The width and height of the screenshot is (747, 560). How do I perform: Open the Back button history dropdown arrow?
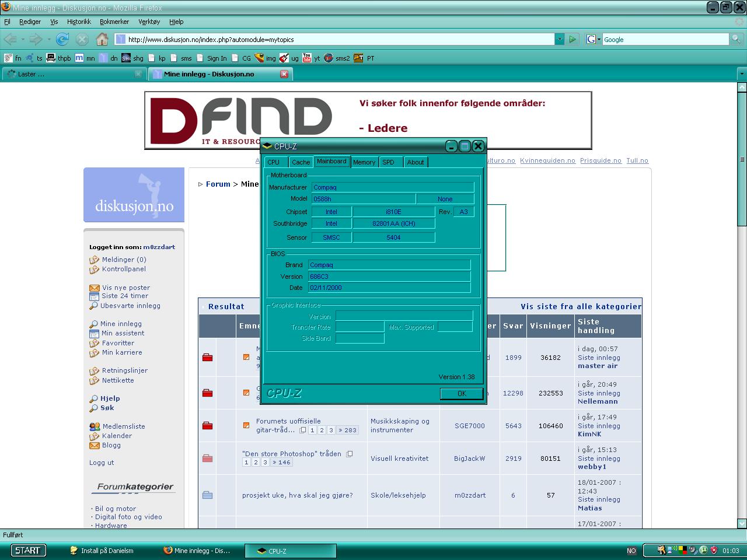23,40
